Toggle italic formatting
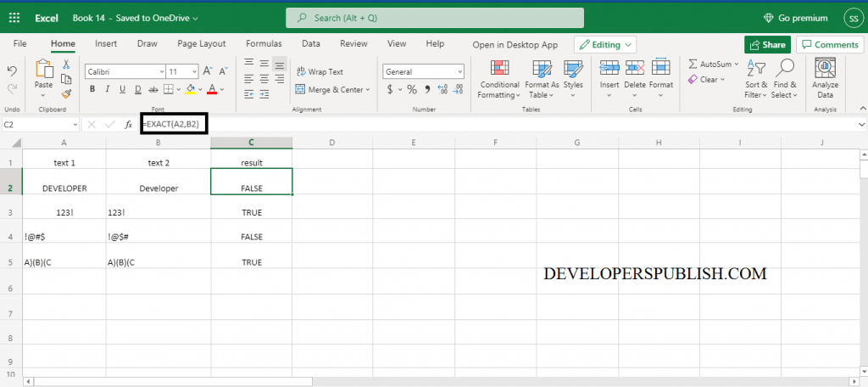 click(108, 89)
